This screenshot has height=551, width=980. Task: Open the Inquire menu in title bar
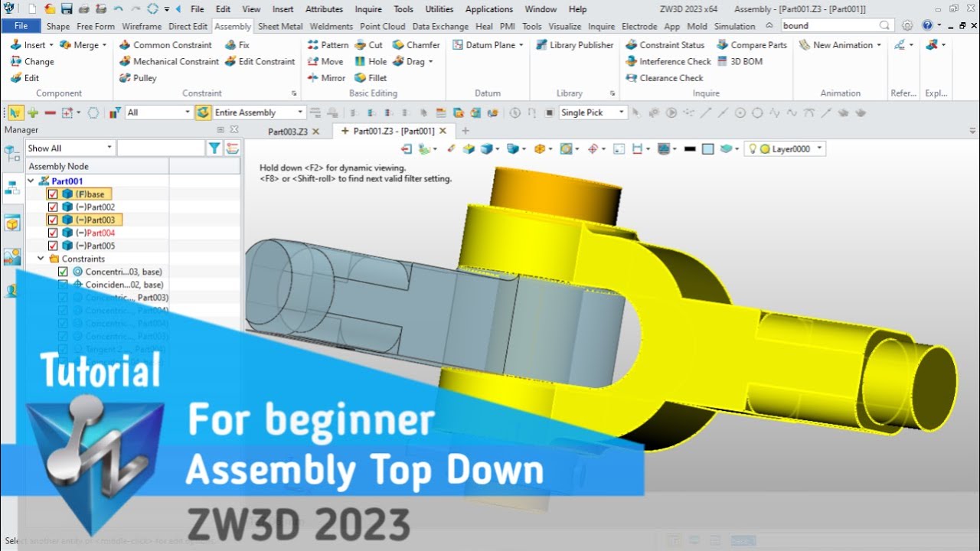368,9
